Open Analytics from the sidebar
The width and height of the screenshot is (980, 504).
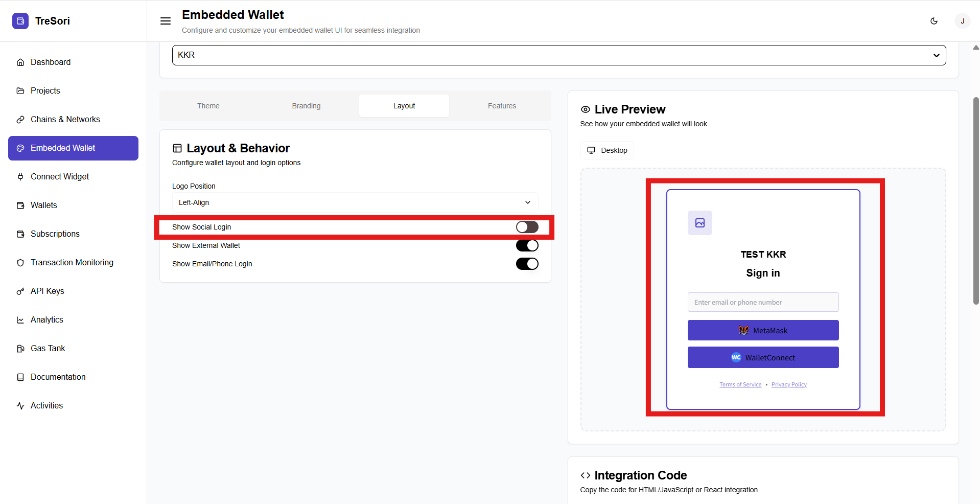46,319
